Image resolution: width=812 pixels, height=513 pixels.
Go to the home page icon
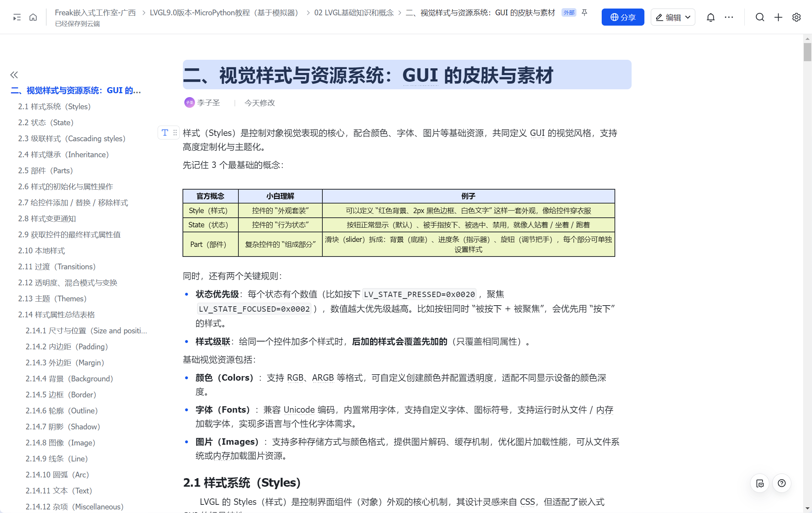point(33,17)
